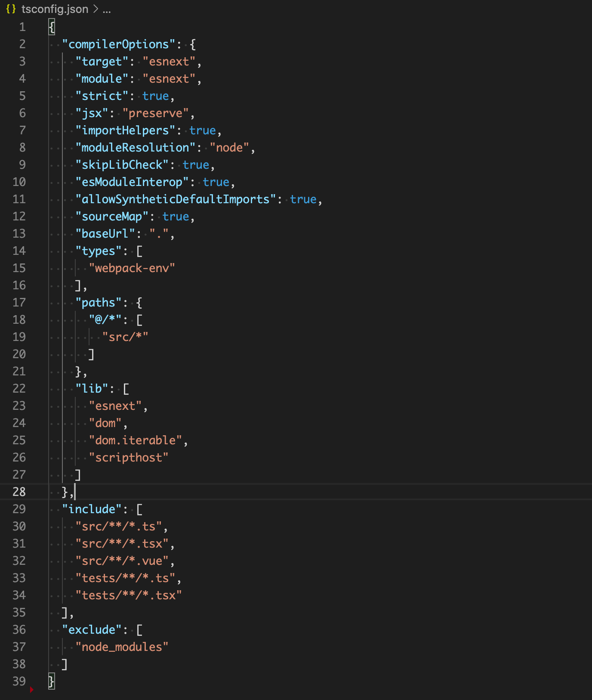Click the "src/**/*.tsx" glob string
Screen dimensions: 592x700
(122, 544)
